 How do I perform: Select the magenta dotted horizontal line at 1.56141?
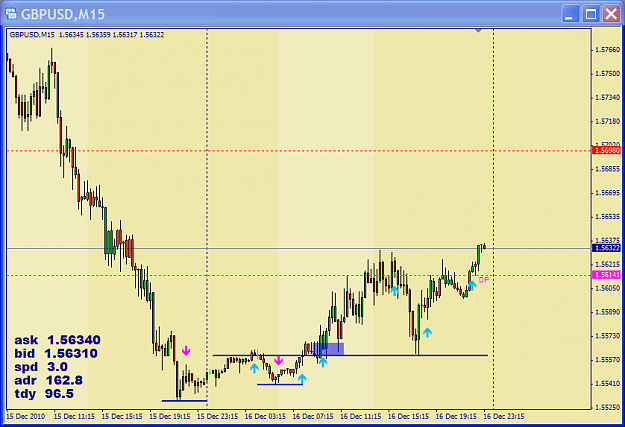pos(299,275)
